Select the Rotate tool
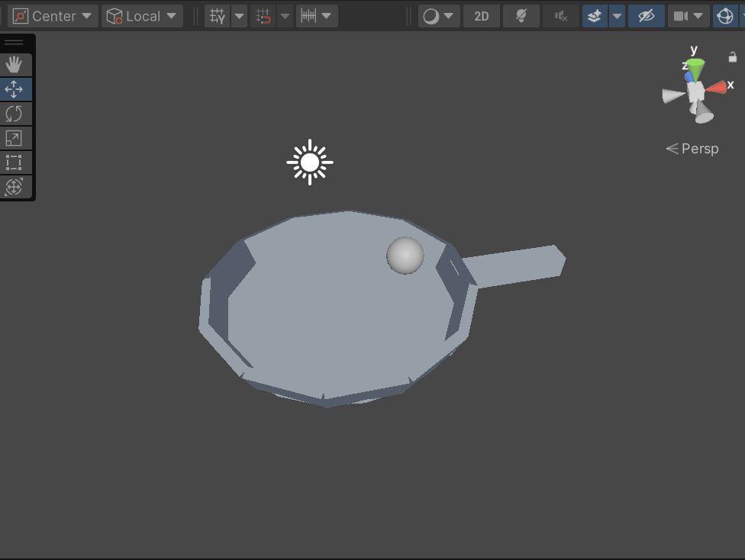The height and width of the screenshot is (560, 745). [14, 114]
